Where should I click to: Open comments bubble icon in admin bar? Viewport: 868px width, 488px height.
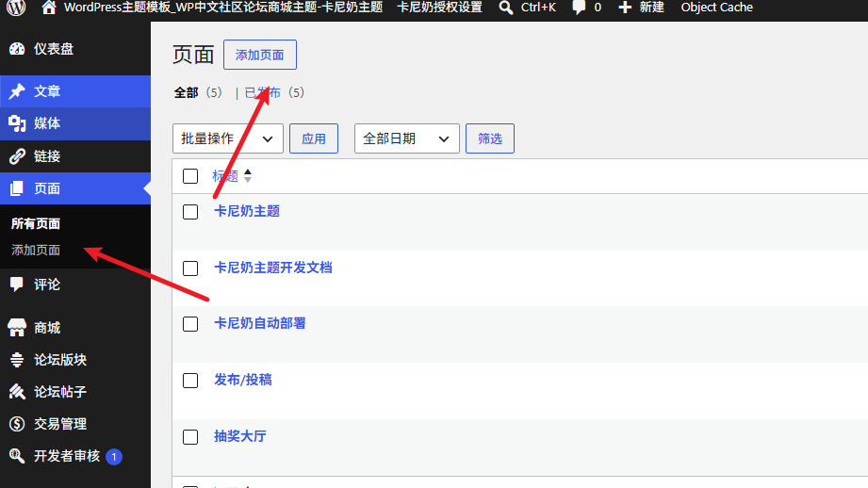[x=579, y=8]
